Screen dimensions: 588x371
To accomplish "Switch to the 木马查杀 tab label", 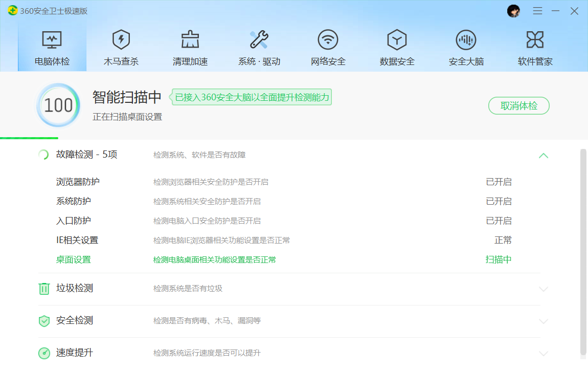I will [x=121, y=61].
